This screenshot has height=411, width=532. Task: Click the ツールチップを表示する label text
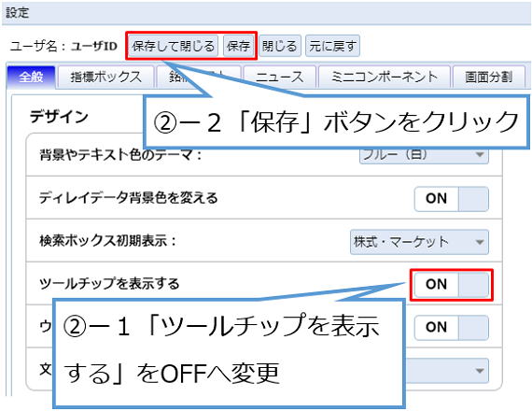coord(109,284)
